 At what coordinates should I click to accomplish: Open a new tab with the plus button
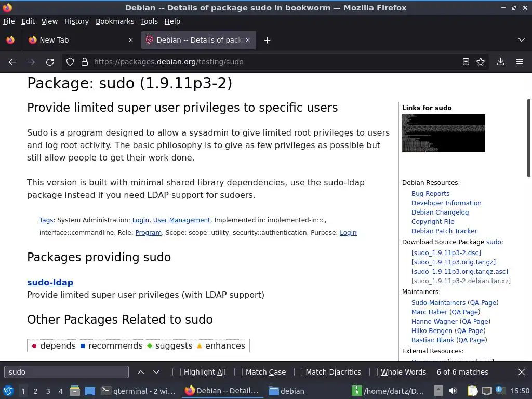268,41
